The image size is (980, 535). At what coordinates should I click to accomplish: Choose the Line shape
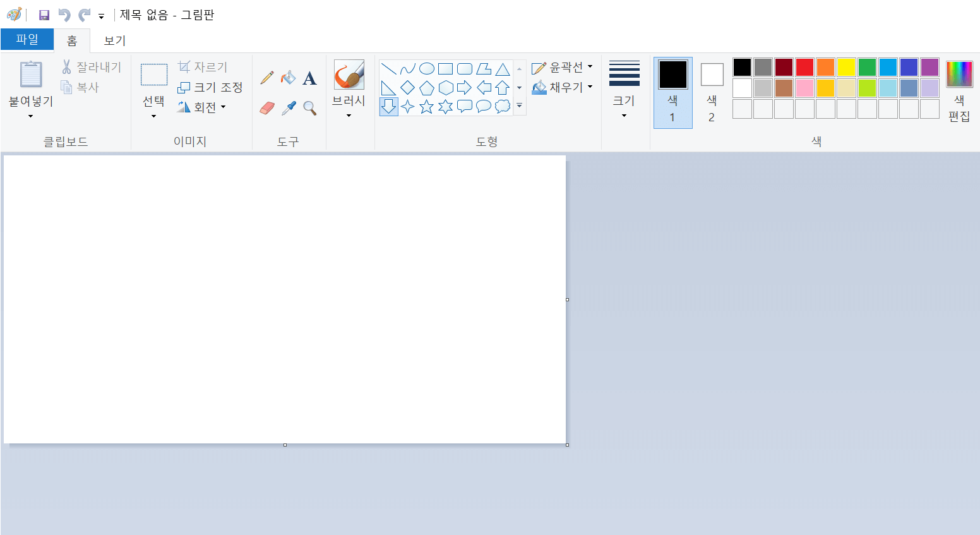click(389, 69)
